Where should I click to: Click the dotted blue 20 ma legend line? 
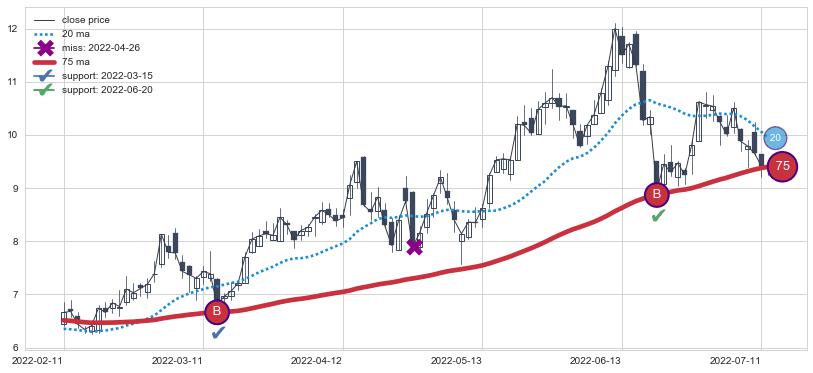(x=45, y=34)
